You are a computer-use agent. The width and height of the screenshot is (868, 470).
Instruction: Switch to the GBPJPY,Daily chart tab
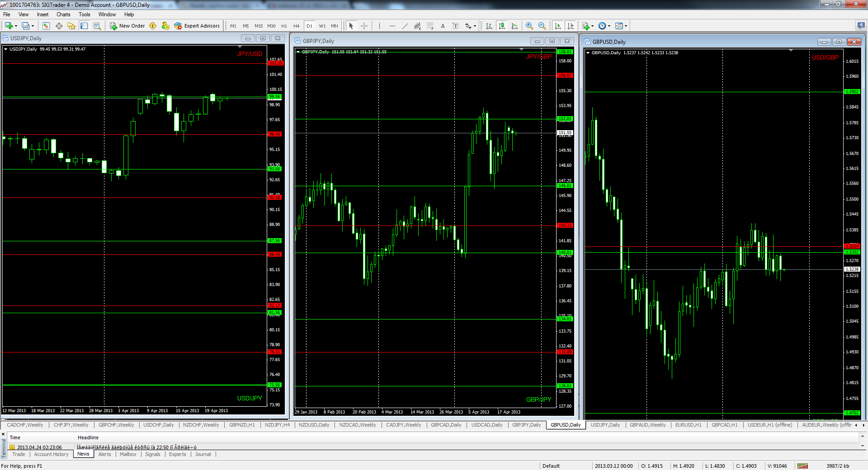tap(526, 425)
